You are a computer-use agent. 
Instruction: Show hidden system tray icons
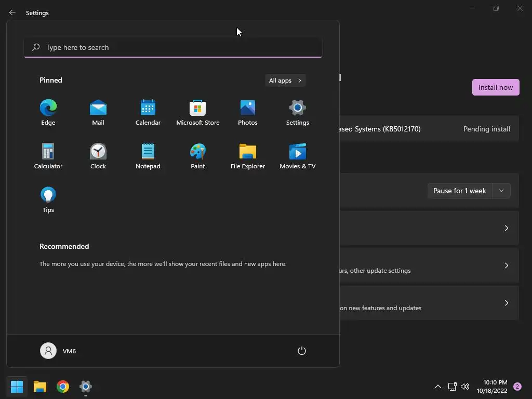[437, 387]
